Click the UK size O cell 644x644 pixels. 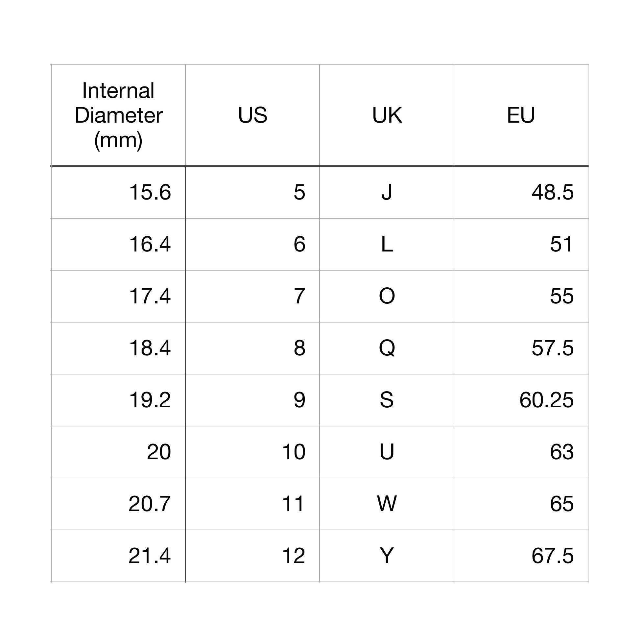(387, 296)
